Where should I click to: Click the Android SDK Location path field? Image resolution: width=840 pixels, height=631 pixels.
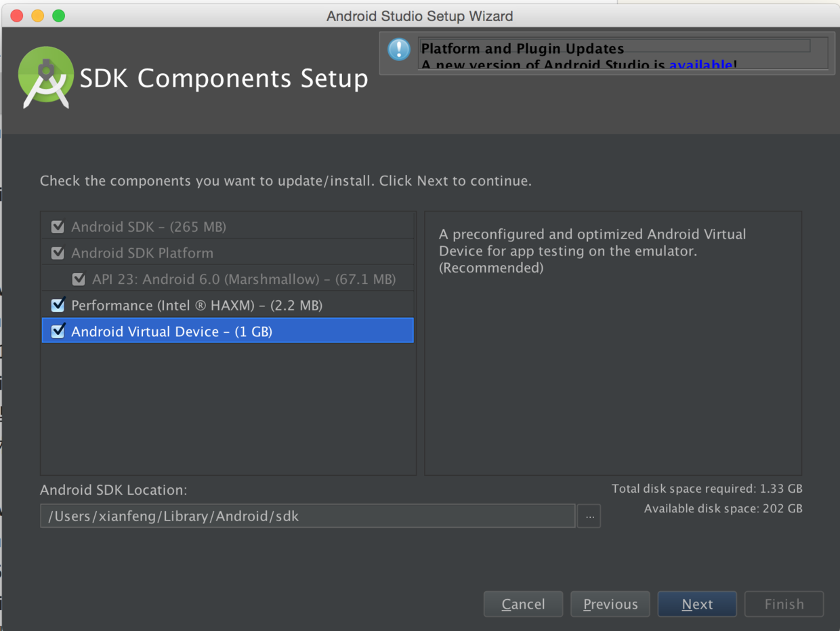click(308, 516)
